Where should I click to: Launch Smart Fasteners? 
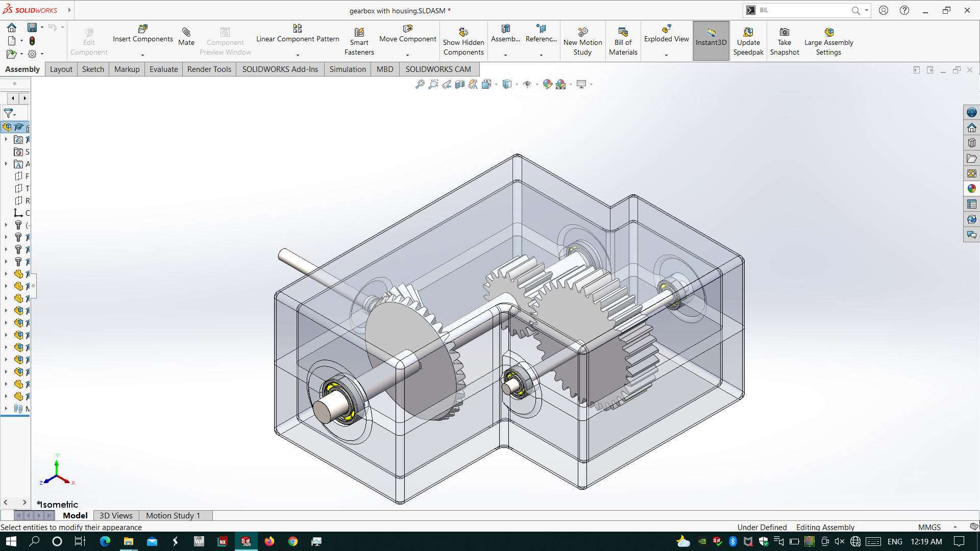pos(359,41)
